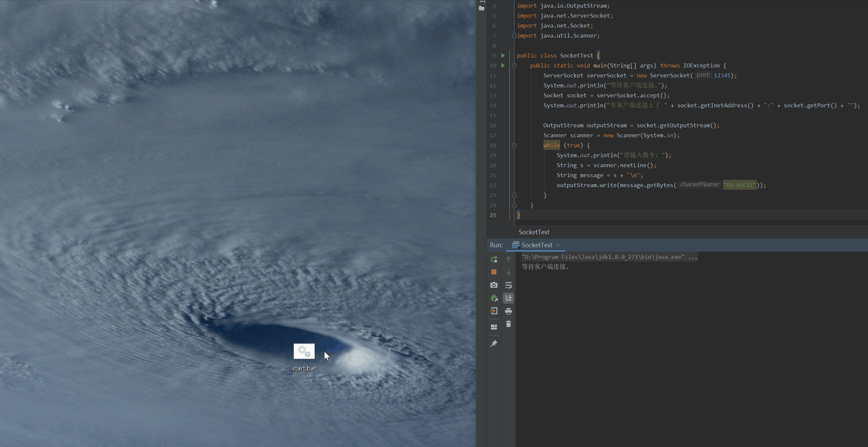Attach debugger with the green bug icon

[494, 298]
